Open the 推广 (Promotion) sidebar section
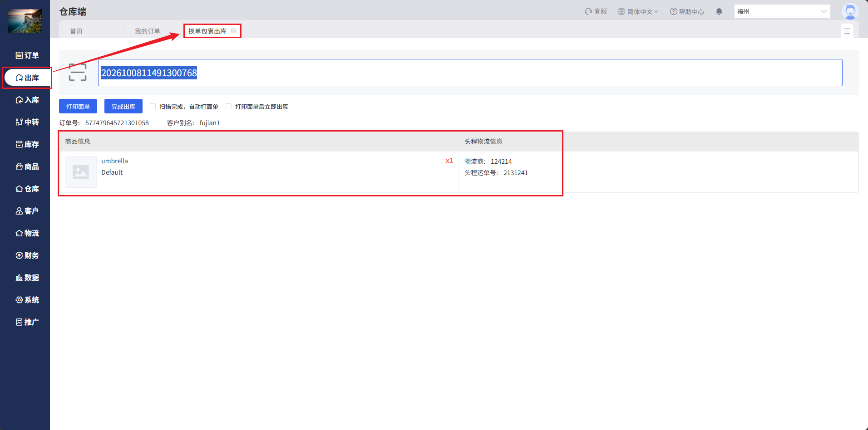Viewport: 868px width, 430px height. [x=27, y=322]
